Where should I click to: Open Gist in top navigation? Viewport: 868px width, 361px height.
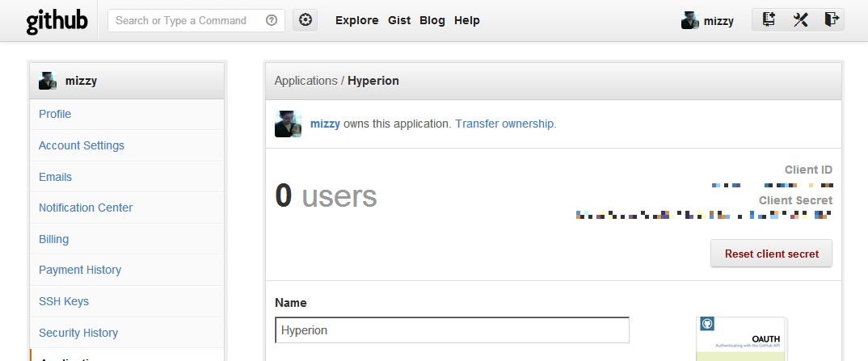point(399,21)
